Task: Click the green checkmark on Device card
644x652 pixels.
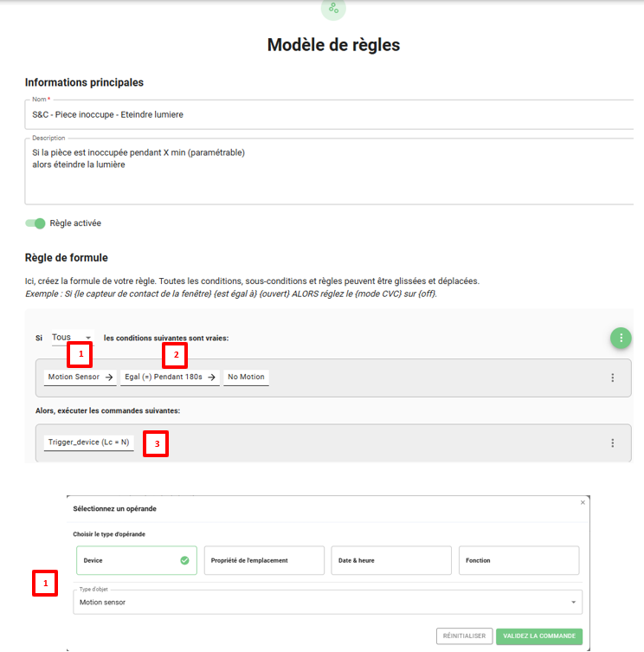Action: (x=184, y=560)
